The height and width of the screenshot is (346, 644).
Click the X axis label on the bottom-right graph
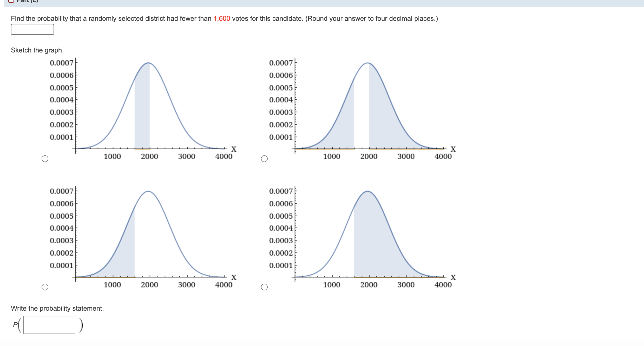(x=453, y=277)
